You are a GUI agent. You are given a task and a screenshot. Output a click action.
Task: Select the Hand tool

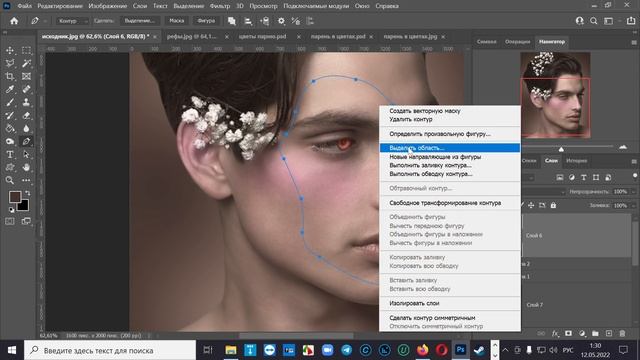tap(26, 167)
